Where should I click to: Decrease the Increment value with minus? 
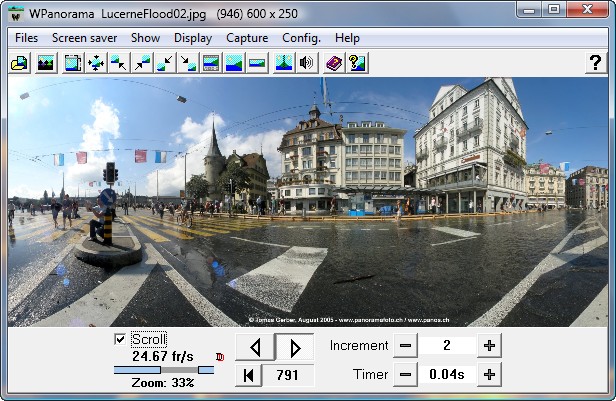coord(405,346)
